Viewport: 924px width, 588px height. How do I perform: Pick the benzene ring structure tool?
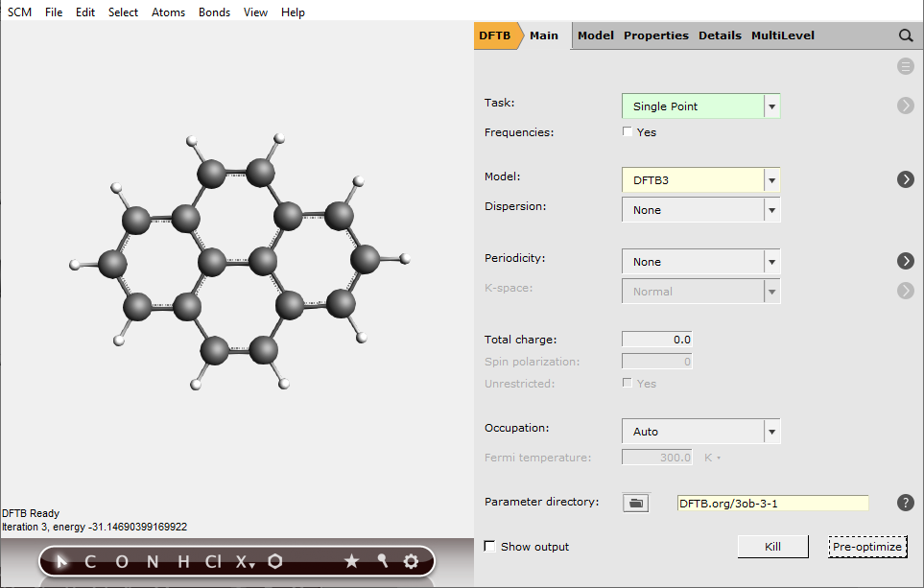274,561
